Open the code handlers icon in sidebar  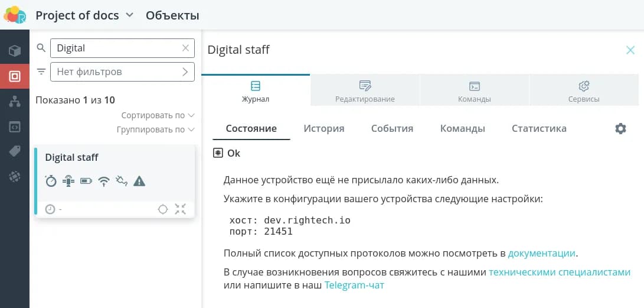pyautogui.click(x=15, y=127)
